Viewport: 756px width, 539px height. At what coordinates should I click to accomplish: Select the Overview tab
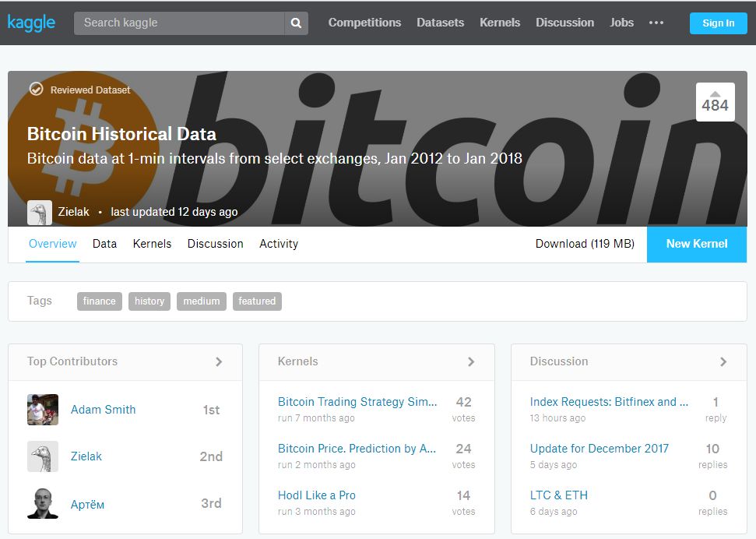(52, 244)
